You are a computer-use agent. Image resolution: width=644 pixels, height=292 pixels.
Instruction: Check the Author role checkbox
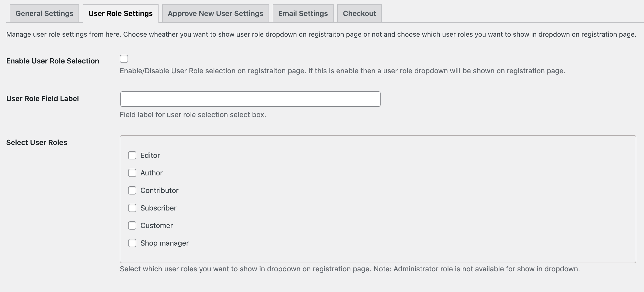pyautogui.click(x=132, y=173)
